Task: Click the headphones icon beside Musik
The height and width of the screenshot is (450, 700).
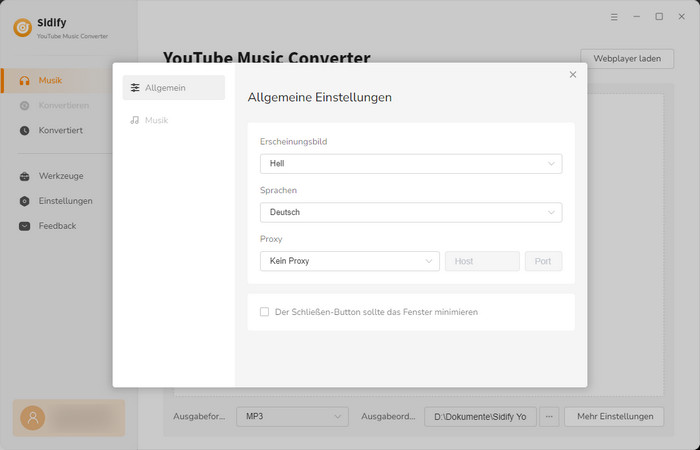Action: pos(25,81)
